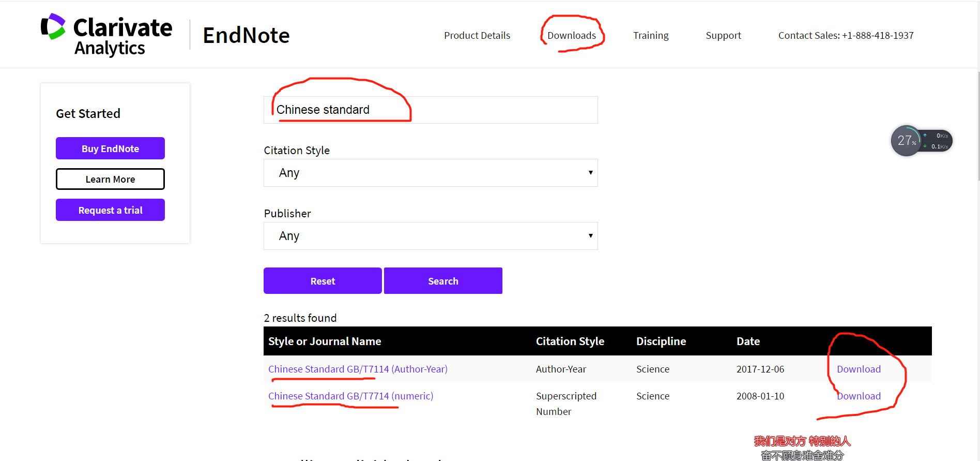The width and height of the screenshot is (980, 461).
Task: Click the Date column header
Action: pos(748,341)
